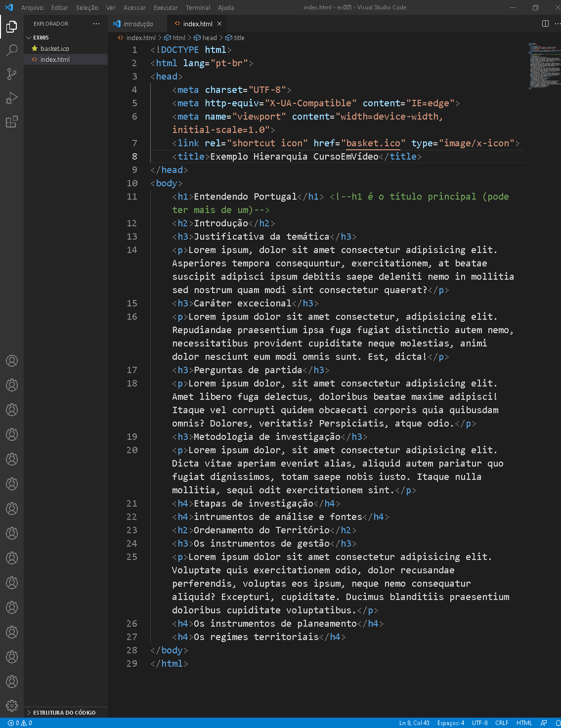Screen dimensions: 561x728
Task: Change language mode via HTML in status bar
Action: (x=524, y=723)
